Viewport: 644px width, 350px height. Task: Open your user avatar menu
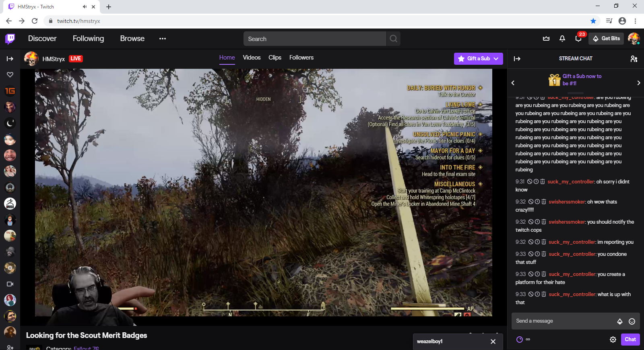(634, 39)
